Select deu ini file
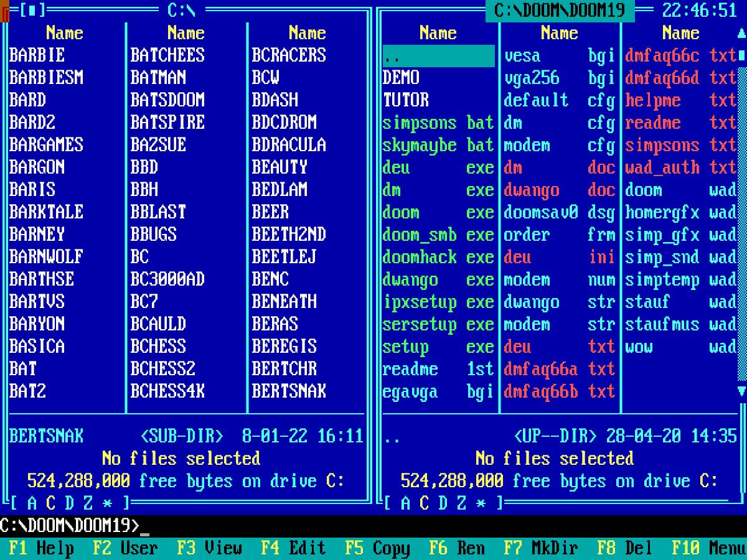This screenshot has height=560, width=747. 560,257
